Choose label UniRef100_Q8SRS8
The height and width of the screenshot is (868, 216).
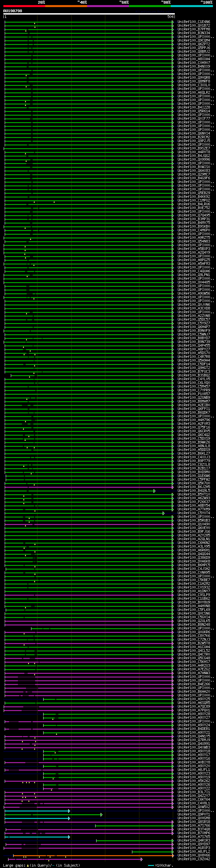tap(194, 822)
